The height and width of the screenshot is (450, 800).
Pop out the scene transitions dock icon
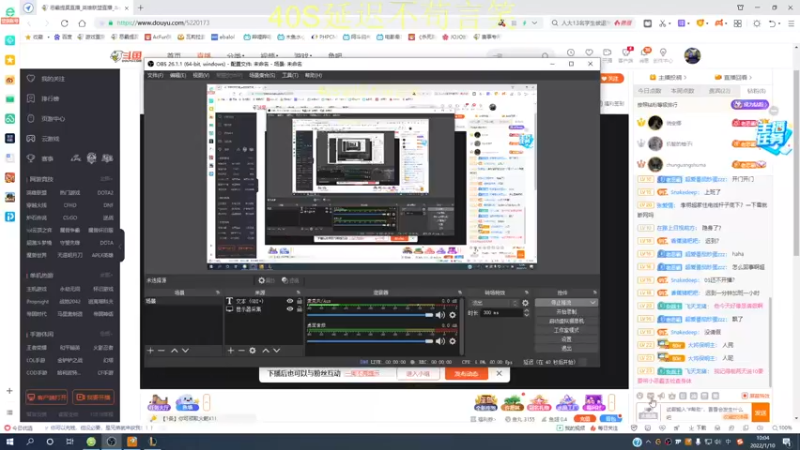pyautogui.click(x=527, y=293)
